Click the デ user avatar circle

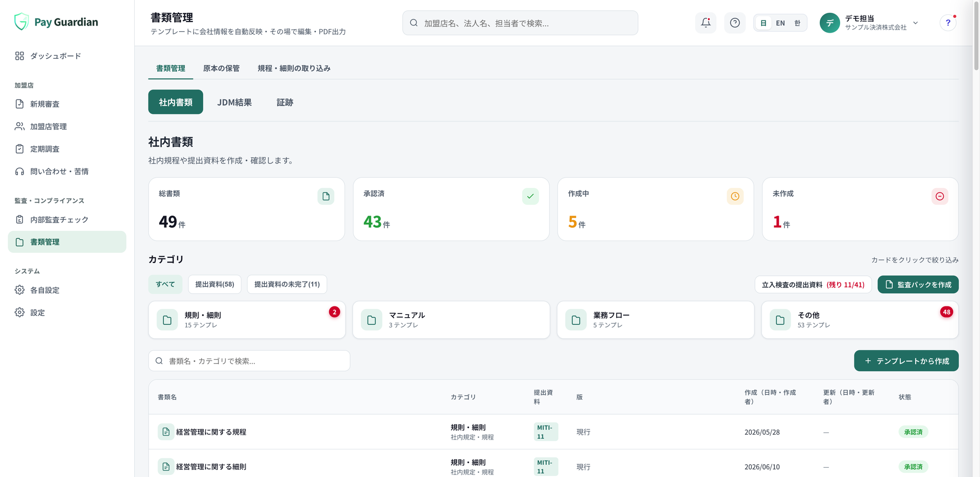click(x=829, y=23)
